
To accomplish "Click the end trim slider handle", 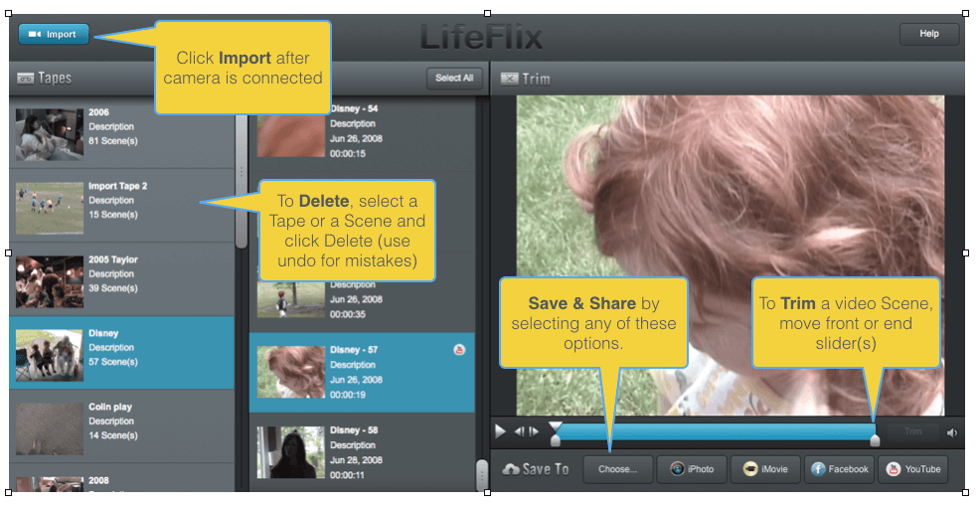I will (x=875, y=439).
